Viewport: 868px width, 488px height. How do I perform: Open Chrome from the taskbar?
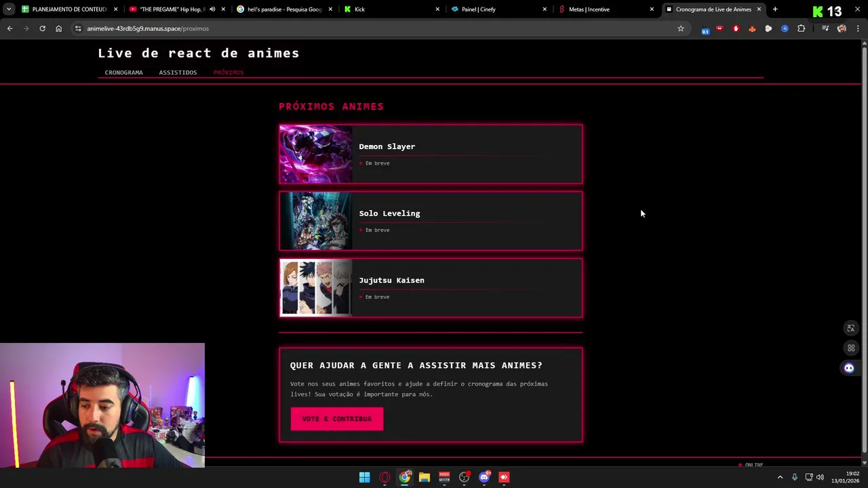point(405,477)
